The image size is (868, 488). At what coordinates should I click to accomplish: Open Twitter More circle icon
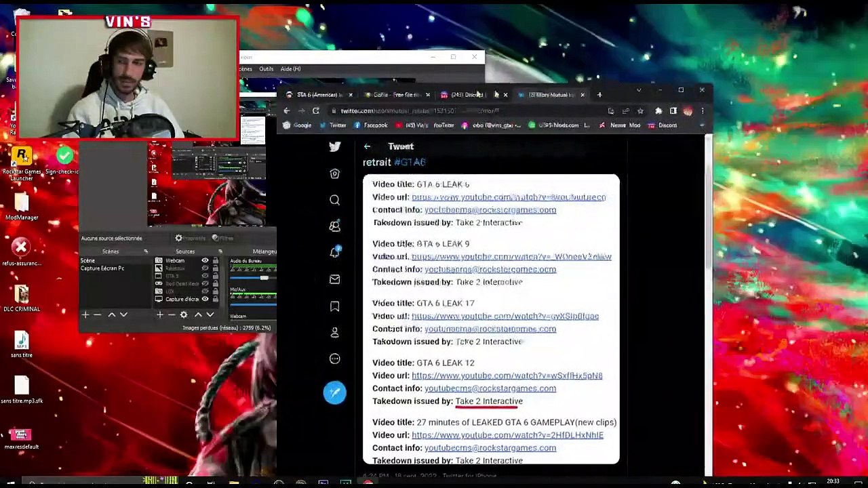pyautogui.click(x=334, y=359)
